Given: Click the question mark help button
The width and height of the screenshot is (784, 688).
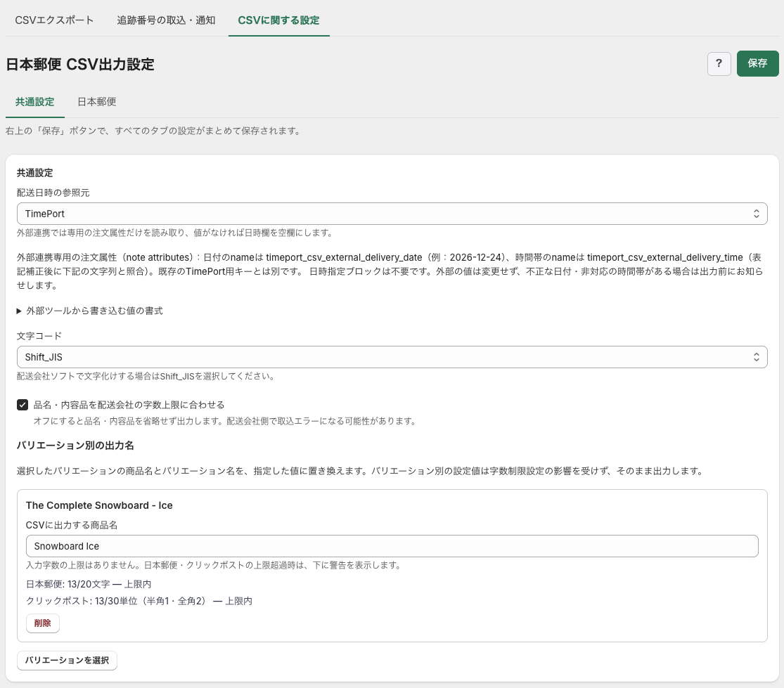Looking at the screenshot, I should [x=719, y=63].
